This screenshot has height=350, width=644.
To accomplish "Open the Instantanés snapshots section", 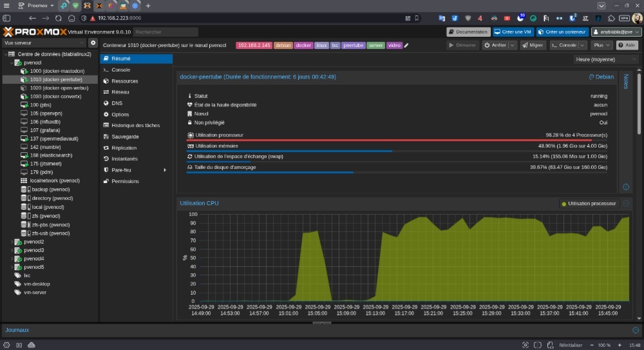I will coord(124,159).
